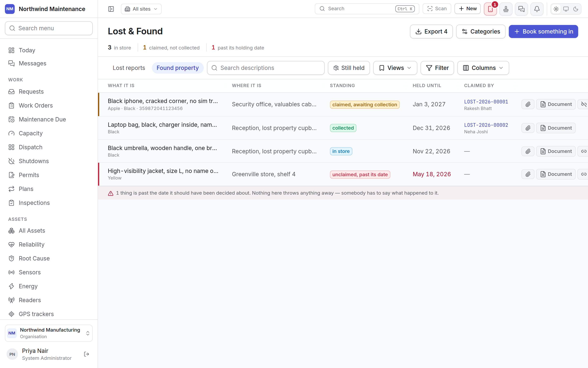This screenshot has width=588, height=368.
Task: Go to Work Orders menu item
Action: (x=49, y=105)
